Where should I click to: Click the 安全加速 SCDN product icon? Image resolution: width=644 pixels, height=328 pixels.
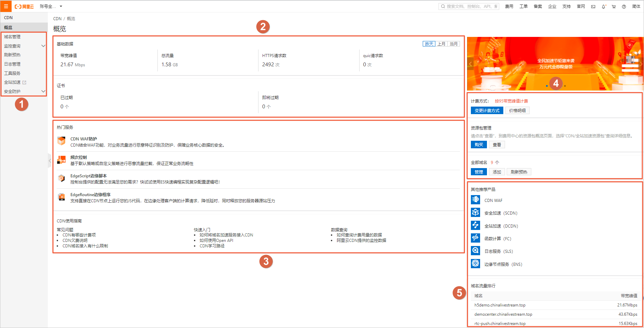[x=475, y=212]
